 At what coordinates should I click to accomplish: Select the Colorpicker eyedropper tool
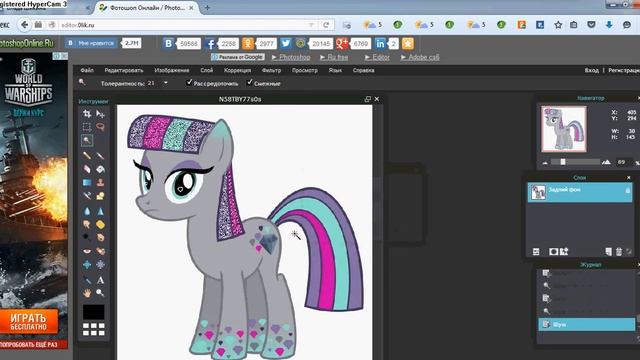coord(87,280)
